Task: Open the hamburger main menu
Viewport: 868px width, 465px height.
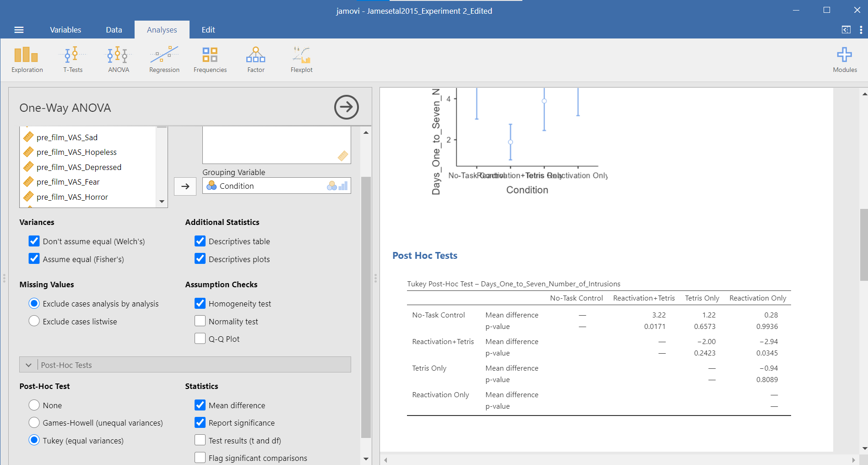Action: pyautogui.click(x=19, y=30)
